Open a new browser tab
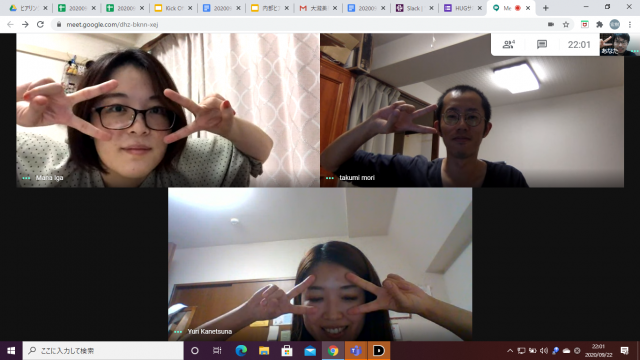Viewport: 640px width, 360px height. pos(545,8)
